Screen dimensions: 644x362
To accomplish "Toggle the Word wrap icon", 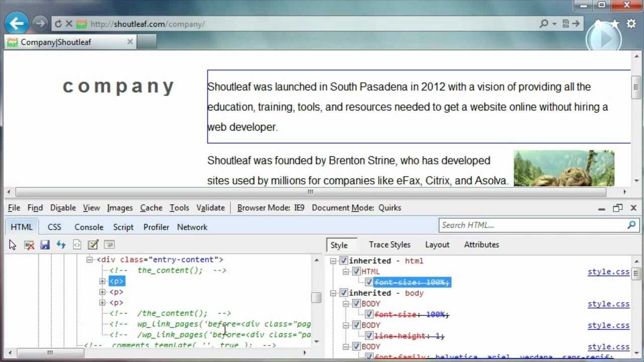I will (109, 245).
